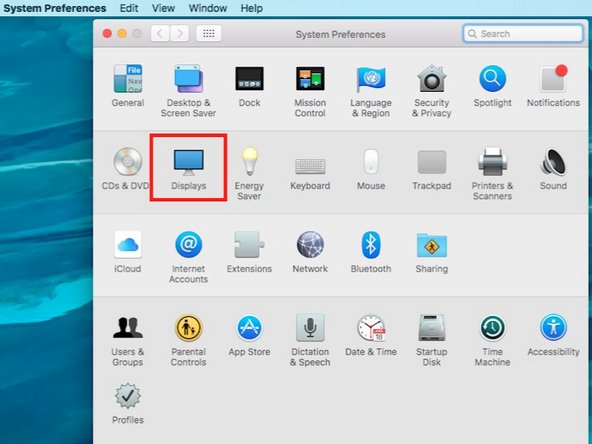The height and width of the screenshot is (444, 592).
Task: Open the Help menu
Action: [x=251, y=8]
